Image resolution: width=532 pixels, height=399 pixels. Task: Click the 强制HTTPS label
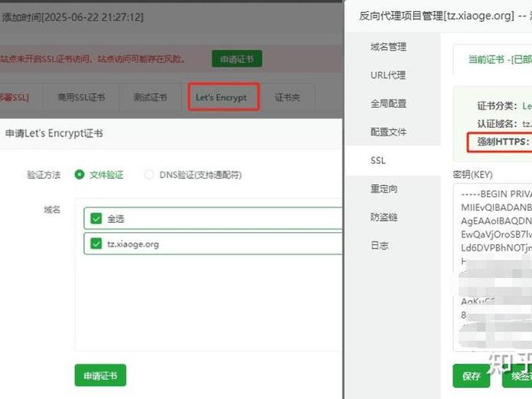pyautogui.click(x=503, y=142)
